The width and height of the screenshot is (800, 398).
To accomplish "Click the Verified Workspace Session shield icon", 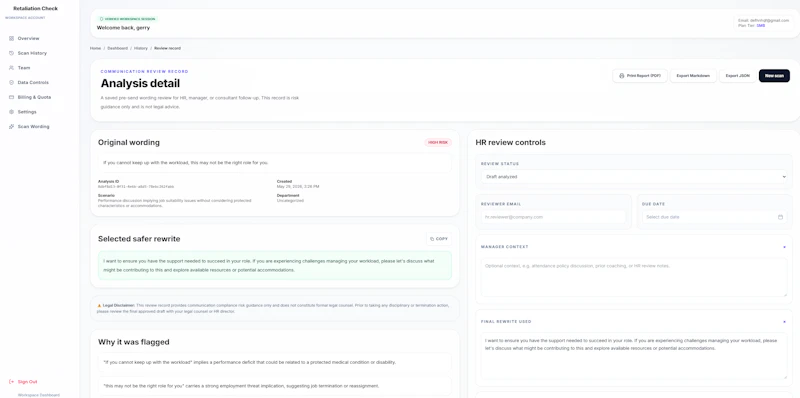I will (102, 19).
